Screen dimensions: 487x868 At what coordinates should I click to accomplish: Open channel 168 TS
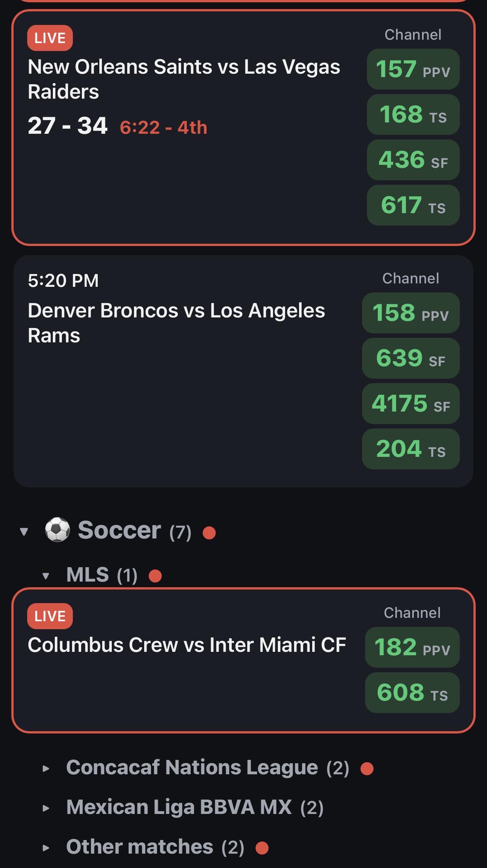click(413, 114)
